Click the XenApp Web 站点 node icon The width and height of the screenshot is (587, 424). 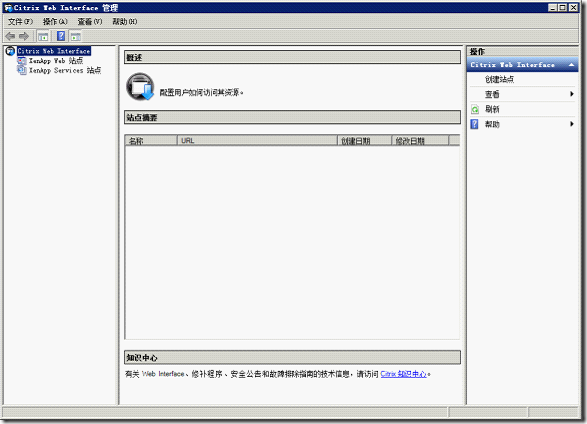pyautogui.click(x=22, y=60)
